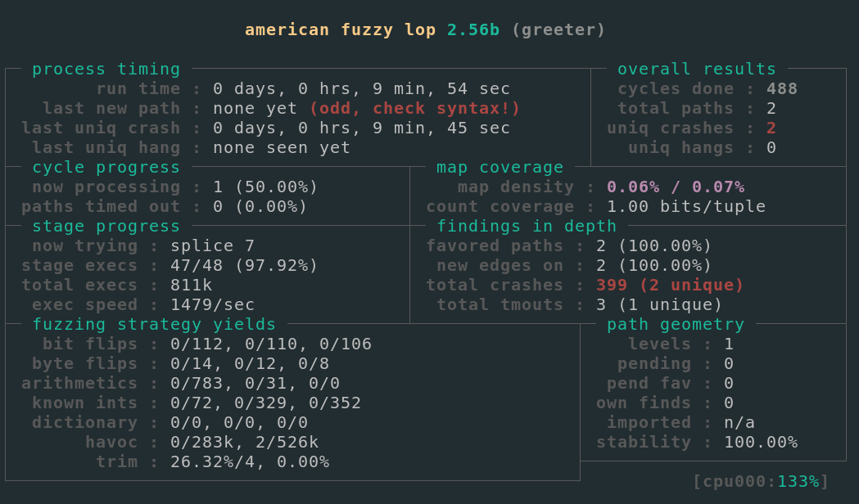
Task: Click the red 'odd, check syntax!' warning
Action: pyautogui.click(x=414, y=109)
